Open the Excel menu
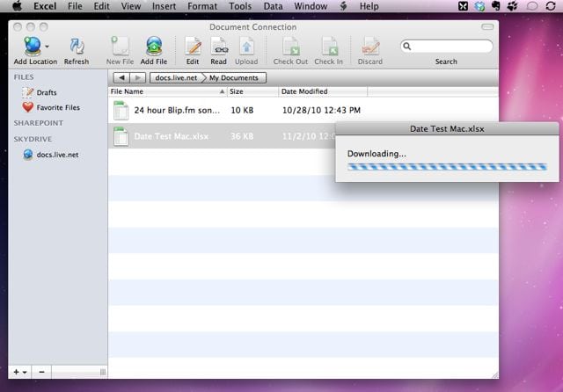The image size is (563, 392). [45, 6]
